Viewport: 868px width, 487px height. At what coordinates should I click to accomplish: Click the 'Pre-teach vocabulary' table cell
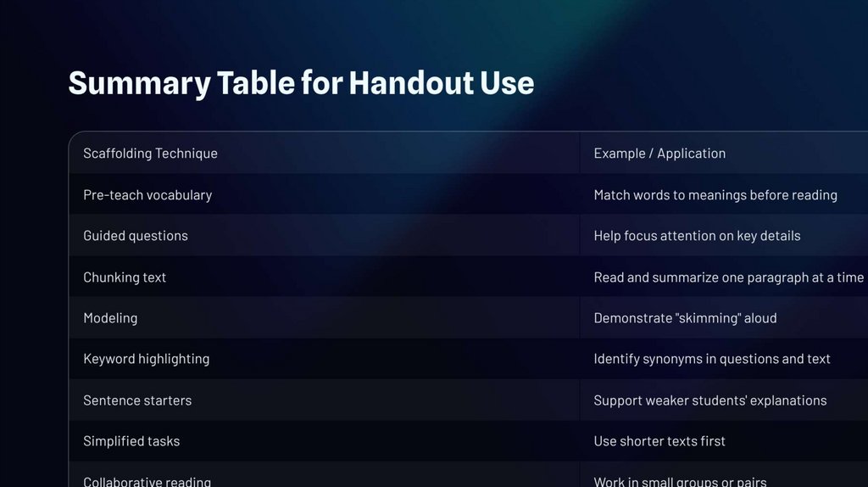click(x=147, y=195)
